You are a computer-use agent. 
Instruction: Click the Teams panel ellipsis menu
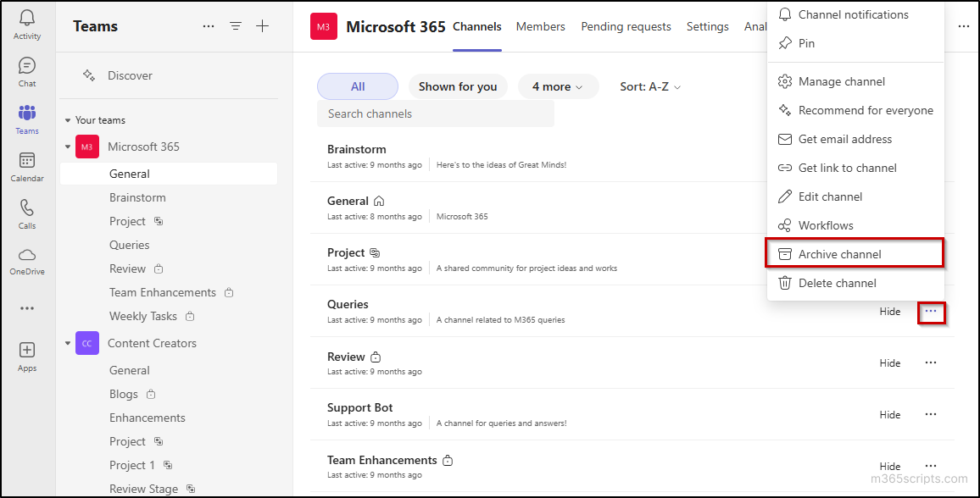209,26
